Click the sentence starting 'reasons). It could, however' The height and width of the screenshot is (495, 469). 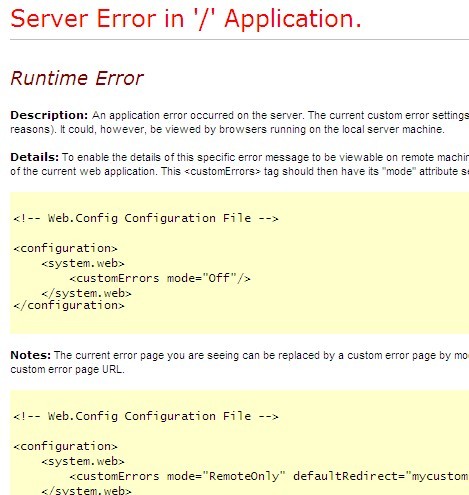tap(227, 129)
